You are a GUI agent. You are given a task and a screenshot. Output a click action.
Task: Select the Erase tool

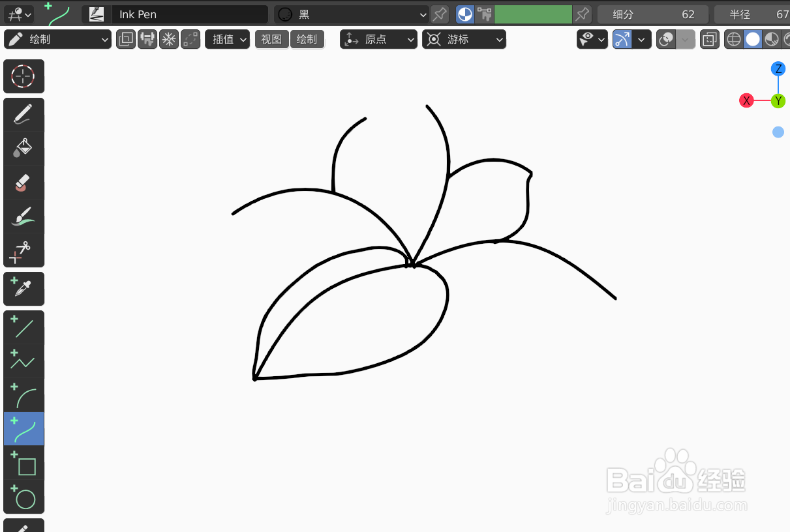coord(24,183)
